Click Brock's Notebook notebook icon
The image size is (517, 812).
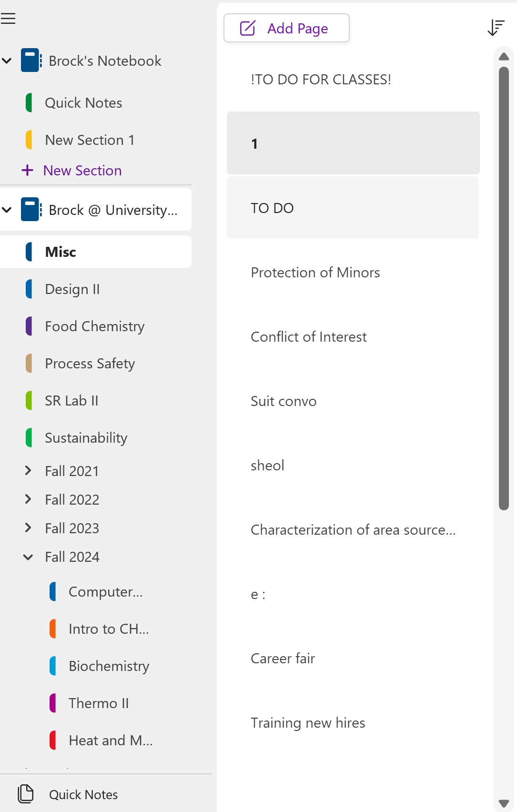click(x=31, y=61)
